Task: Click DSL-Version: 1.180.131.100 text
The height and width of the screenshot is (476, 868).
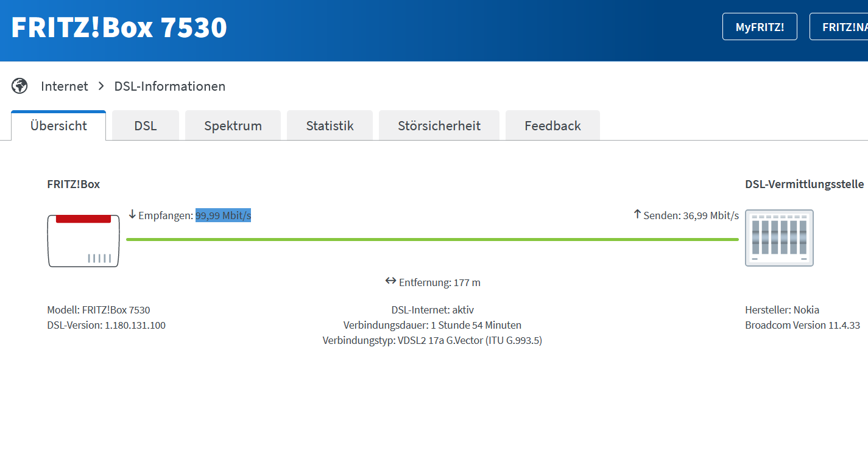Action: pos(106,325)
